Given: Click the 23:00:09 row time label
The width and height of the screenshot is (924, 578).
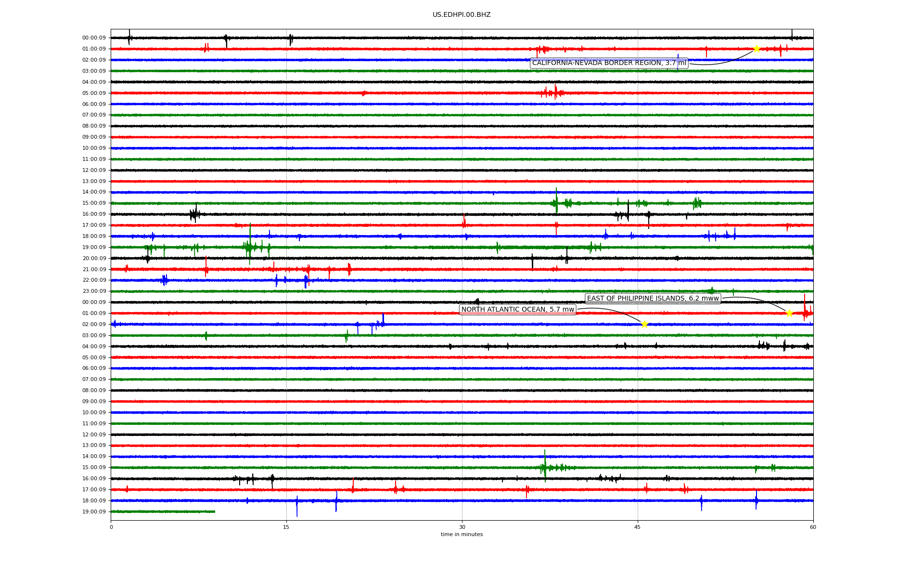Looking at the screenshot, I should tap(94, 291).
